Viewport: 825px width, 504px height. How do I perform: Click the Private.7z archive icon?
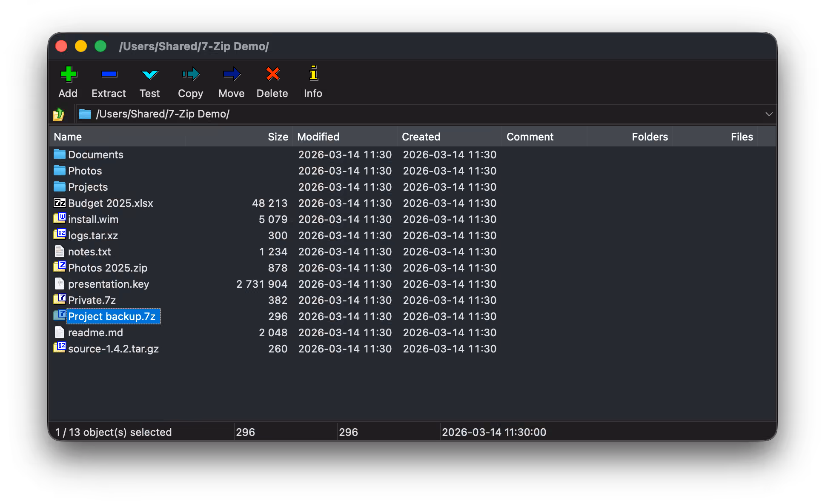pyautogui.click(x=60, y=299)
